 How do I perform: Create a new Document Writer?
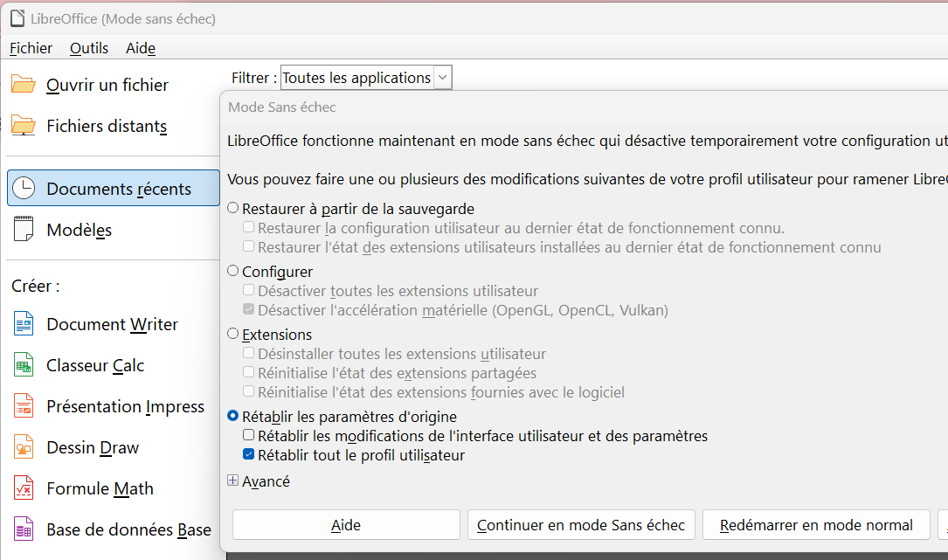pyautogui.click(x=112, y=324)
